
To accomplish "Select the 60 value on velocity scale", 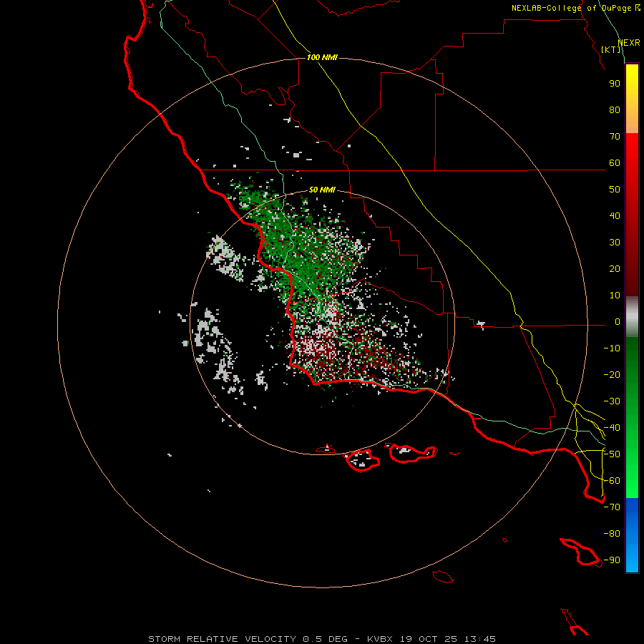I will pos(615,162).
